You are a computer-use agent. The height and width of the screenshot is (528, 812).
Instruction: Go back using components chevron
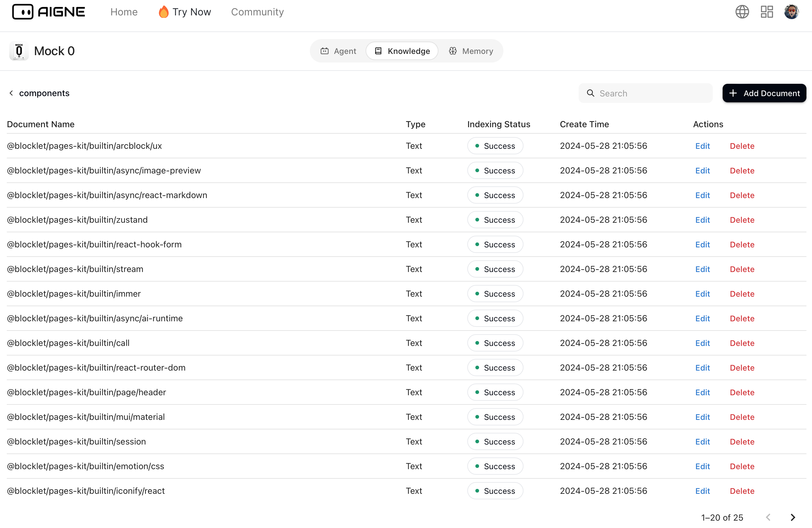point(11,93)
